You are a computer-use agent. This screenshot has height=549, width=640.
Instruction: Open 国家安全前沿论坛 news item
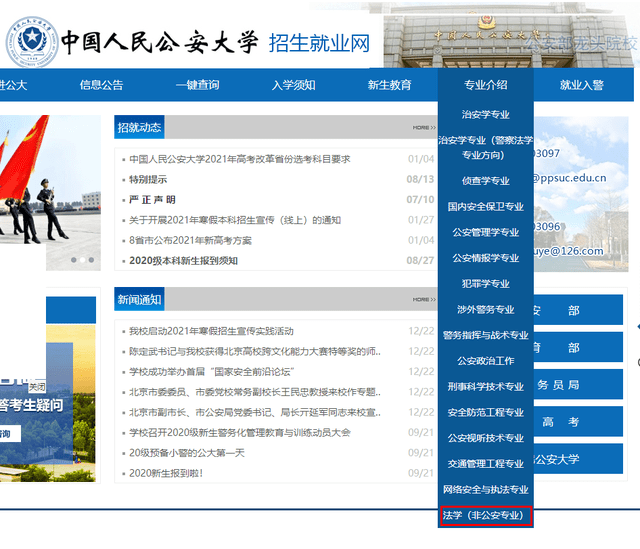[x=211, y=372]
